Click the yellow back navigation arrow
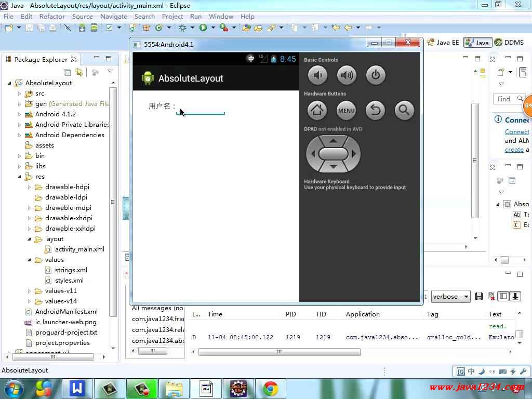 (x=348, y=28)
